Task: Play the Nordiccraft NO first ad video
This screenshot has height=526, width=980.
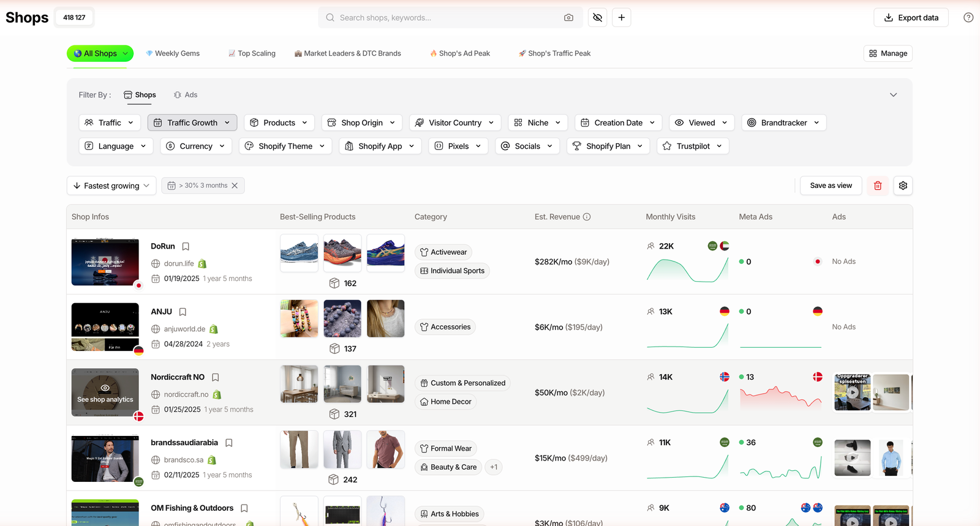Action: point(853,393)
